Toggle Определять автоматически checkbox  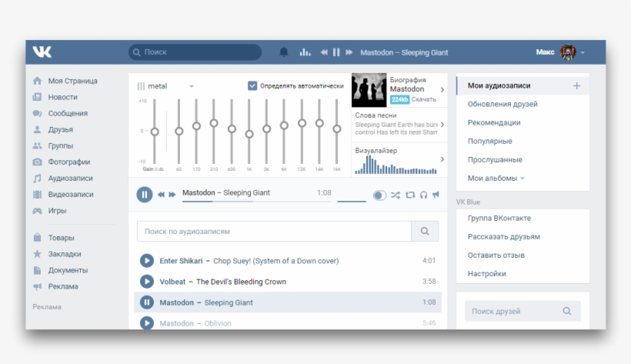click(252, 85)
